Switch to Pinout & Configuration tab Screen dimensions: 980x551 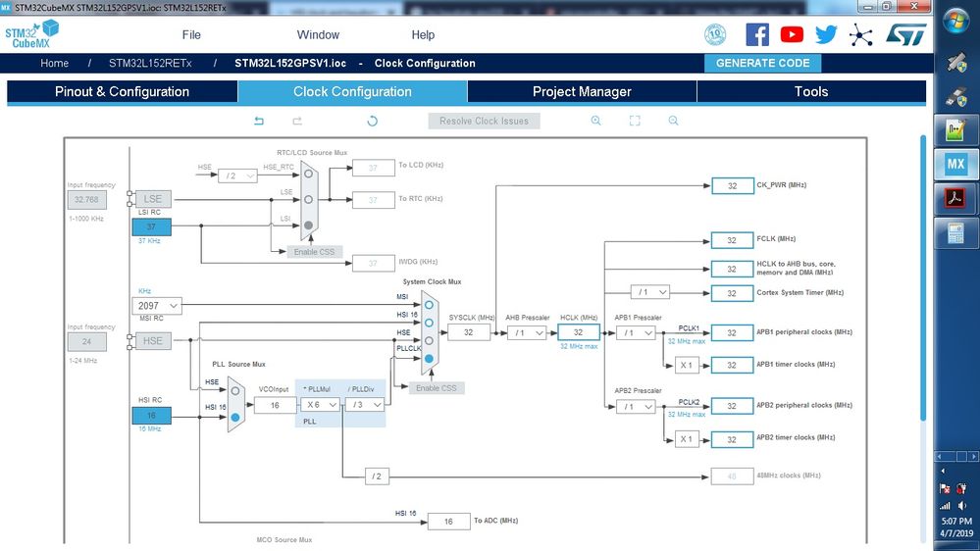point(122,92)
